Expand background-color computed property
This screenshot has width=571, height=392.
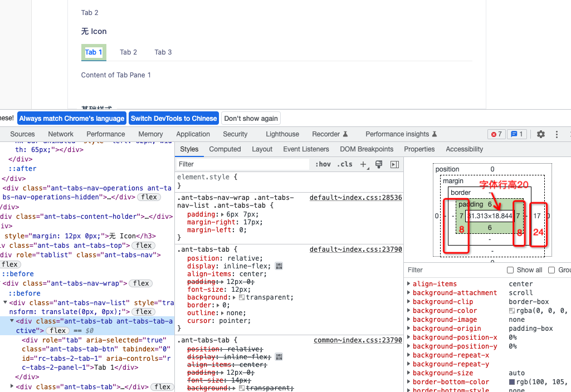click(x=408, y=311)
